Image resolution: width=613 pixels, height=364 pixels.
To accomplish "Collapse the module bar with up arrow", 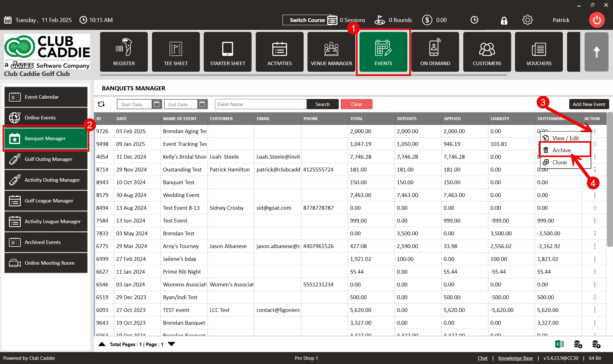I will click(x=596, y=52).
